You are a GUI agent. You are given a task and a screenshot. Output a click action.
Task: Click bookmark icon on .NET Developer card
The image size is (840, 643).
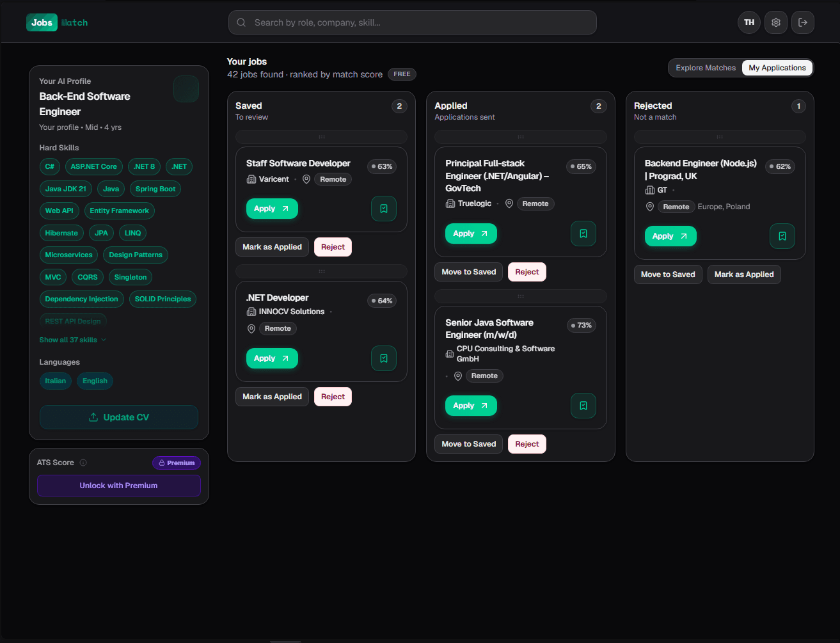coord(384,358)
